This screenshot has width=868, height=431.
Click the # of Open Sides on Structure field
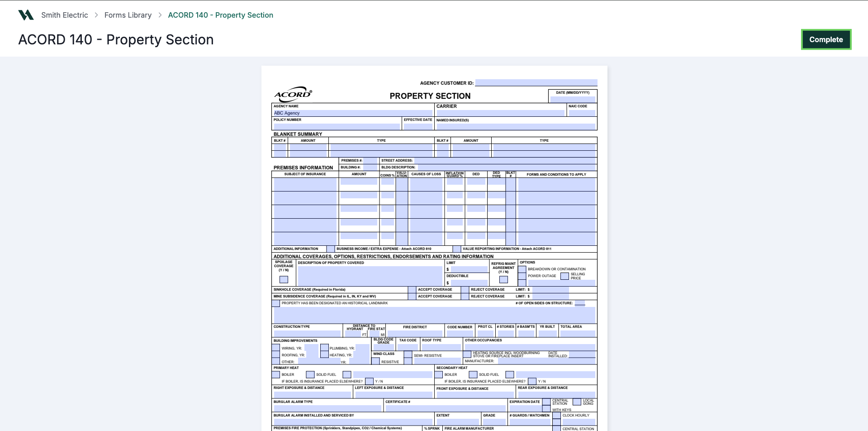[x=580, y=303]
